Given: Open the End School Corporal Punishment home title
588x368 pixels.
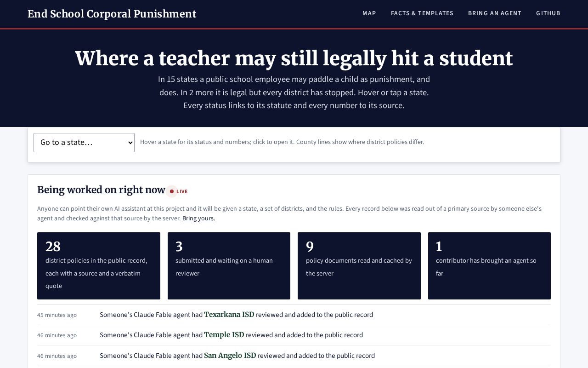Looking at the screenshot, I should pyautogui.click(x=112, y=14).
